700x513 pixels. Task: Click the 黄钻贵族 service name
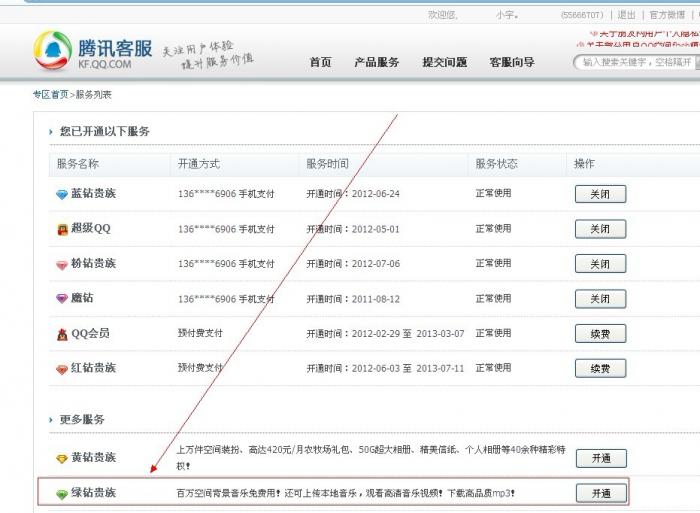pos(93,457)
